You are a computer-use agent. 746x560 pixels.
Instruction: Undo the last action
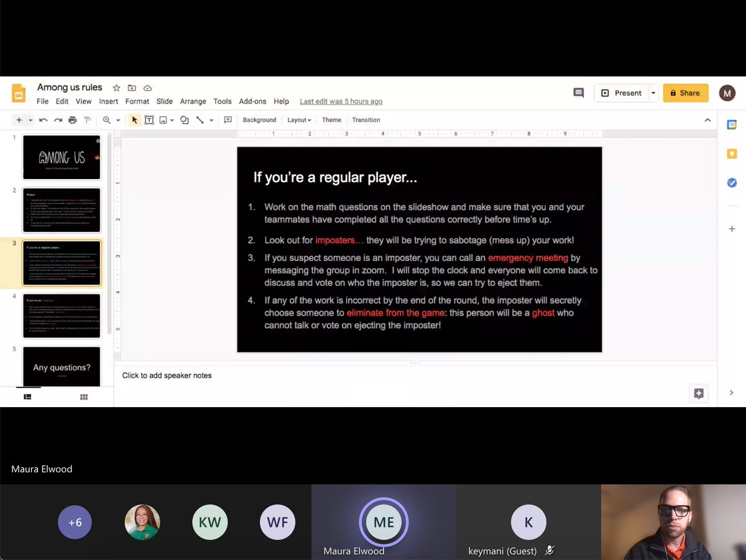[x=43, y=120]
